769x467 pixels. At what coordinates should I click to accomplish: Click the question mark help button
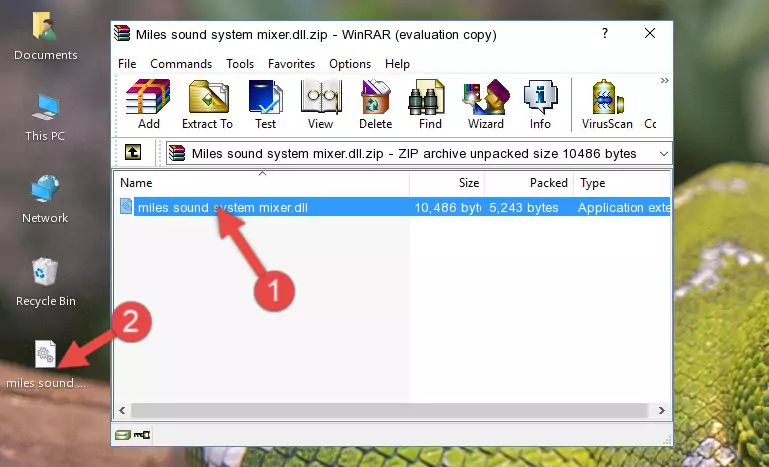tap(605, 33)
